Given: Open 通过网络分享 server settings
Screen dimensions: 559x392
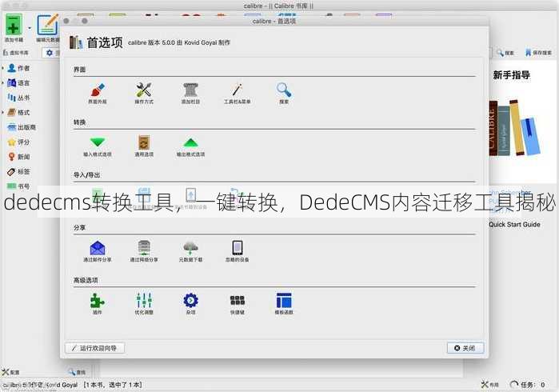Looking at the screenshot, I should tap(144, 251).
